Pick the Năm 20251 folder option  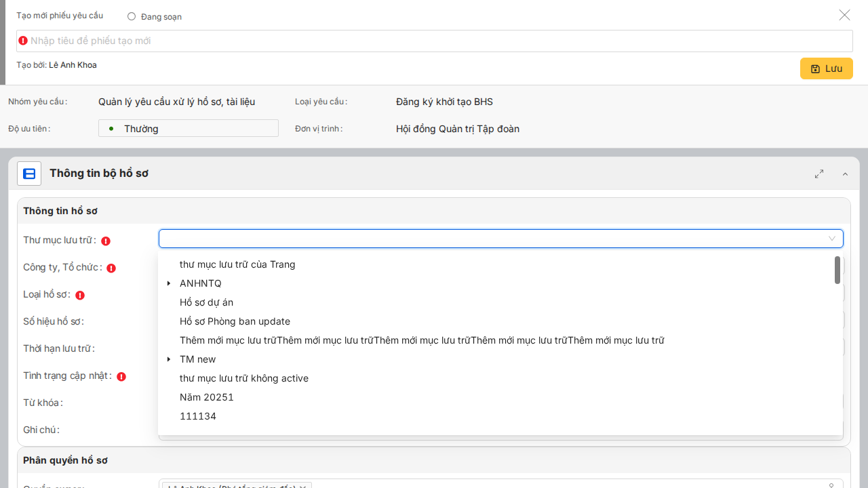click(x=206, y=397)
